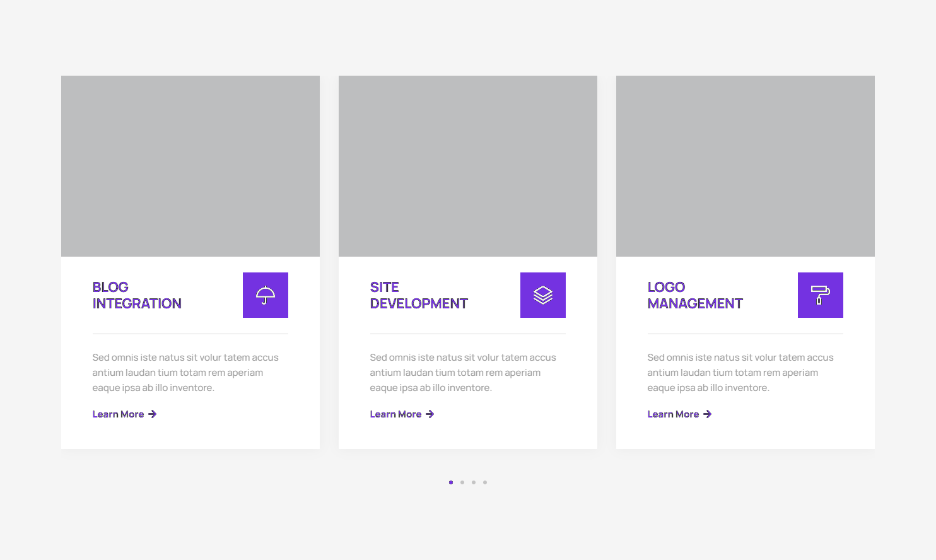Image resolution: width=936 pixels, height=560 pixels.
Task: Open Learn More under Blog Integration
Action: click(118, 414)
